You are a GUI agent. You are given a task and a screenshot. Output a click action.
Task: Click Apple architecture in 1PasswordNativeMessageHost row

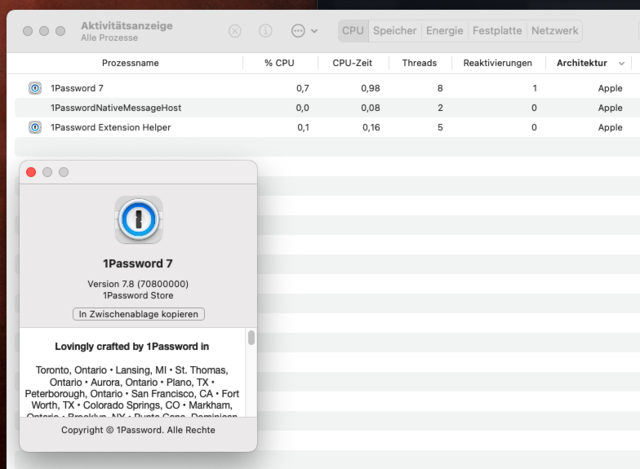(x=610, y=108)
